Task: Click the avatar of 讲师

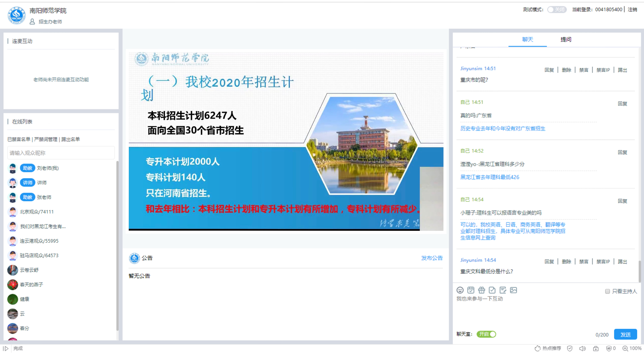Action: (x=12, y=183)
